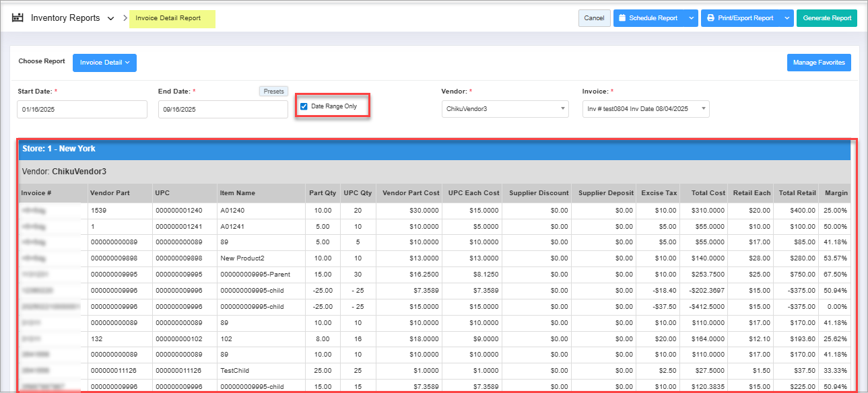This screenshot has width=868, height=393.
Task: Toggle the Date Range Only checkbox
Action: tap(304, 106)
